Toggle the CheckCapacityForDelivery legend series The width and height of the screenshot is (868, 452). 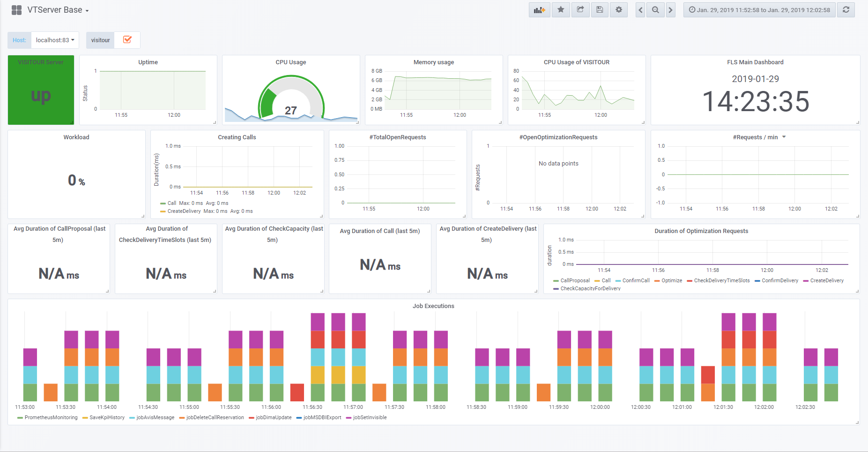click(x=591, y=289)
